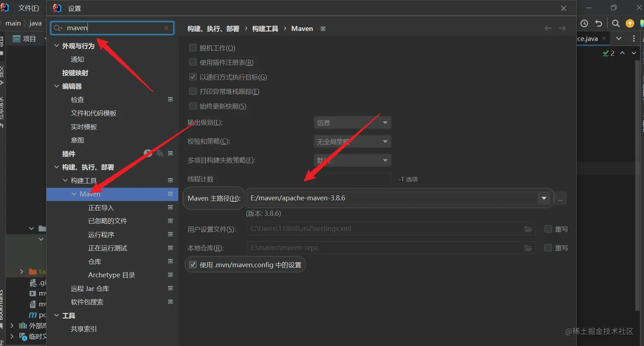
Task: Open the 输出级别 dropdown showing 信息
Action: [352, 123]
